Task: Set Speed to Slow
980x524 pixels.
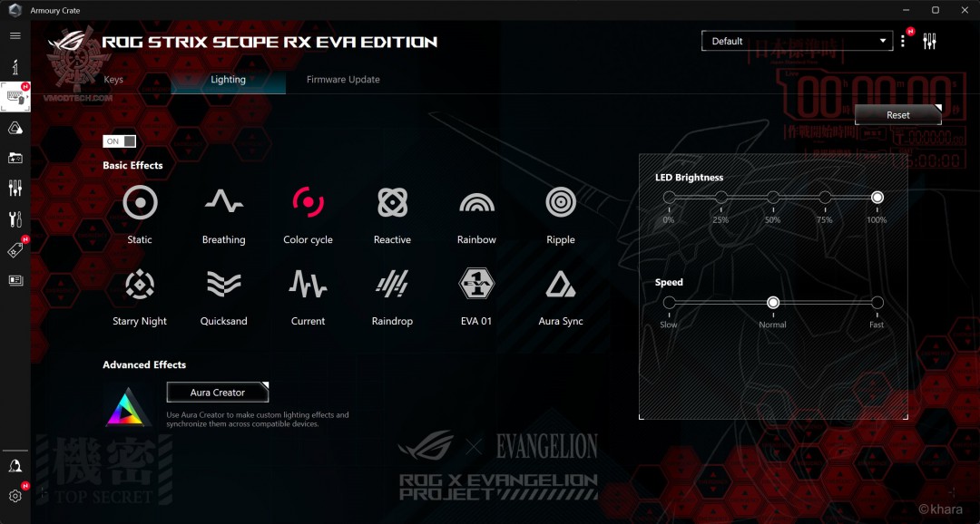Action: coord(669,303)
